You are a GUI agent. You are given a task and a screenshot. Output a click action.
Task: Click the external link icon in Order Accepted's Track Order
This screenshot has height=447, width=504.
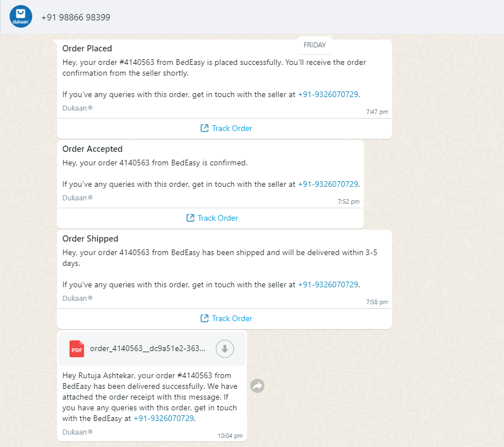click(190, 218)
